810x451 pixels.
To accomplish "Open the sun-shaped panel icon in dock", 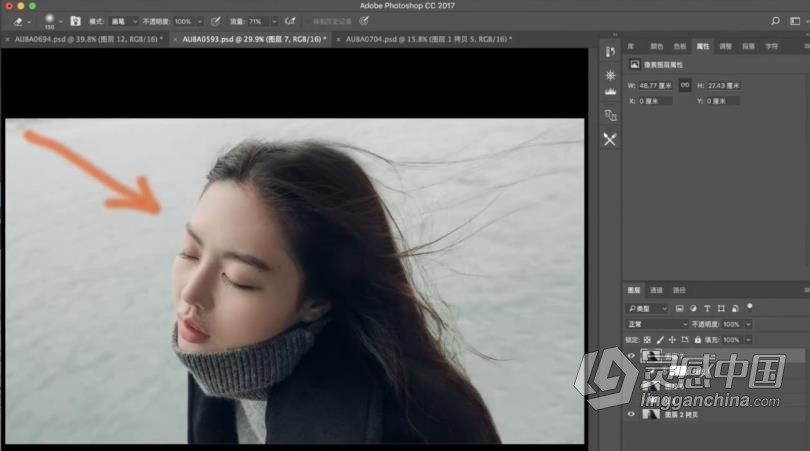I will tap(610, 75).
